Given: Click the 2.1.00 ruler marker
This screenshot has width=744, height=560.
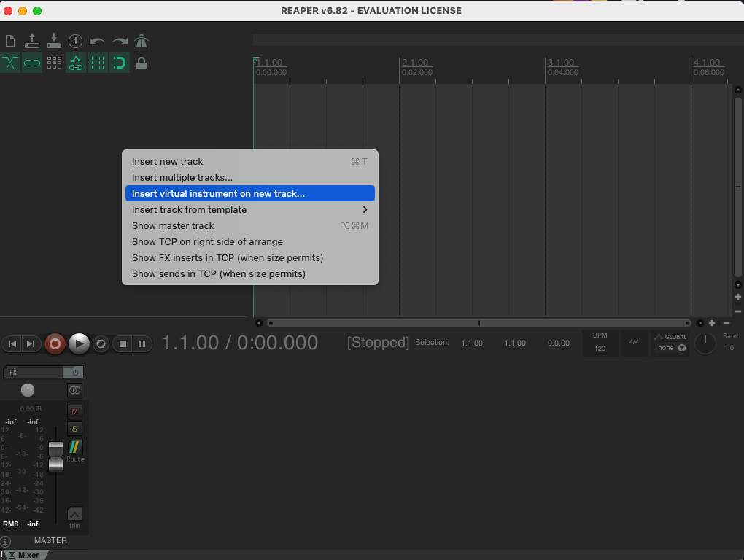Looking at the screenshot, I should (x=415, y=63).
